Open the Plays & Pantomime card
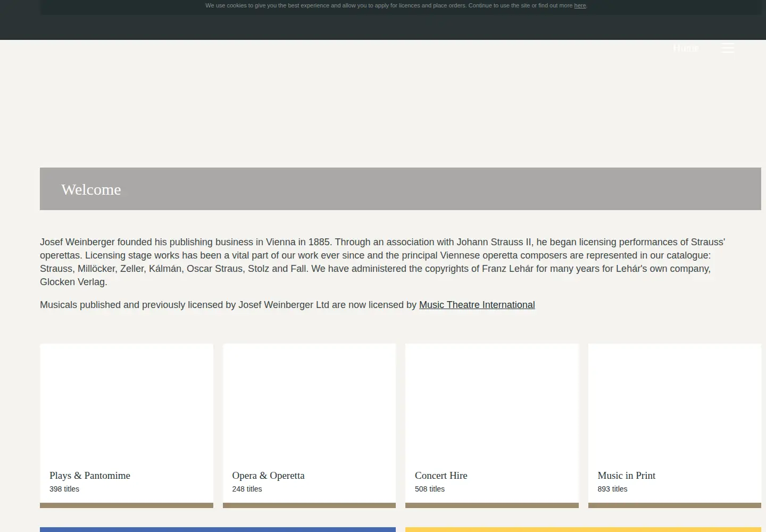The width and height of the screenshot is (766, 532). (x=127, y=426)
